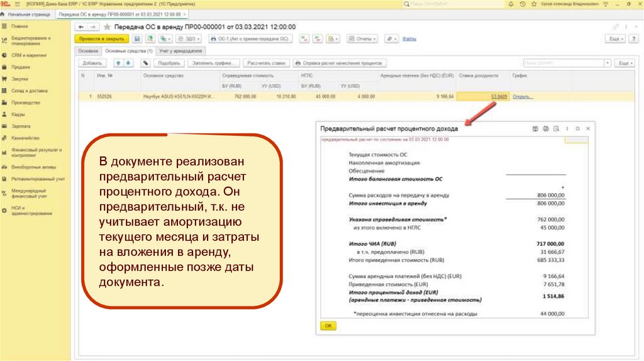
Task: Switch to the Основное tab
Action: point(88,50)
